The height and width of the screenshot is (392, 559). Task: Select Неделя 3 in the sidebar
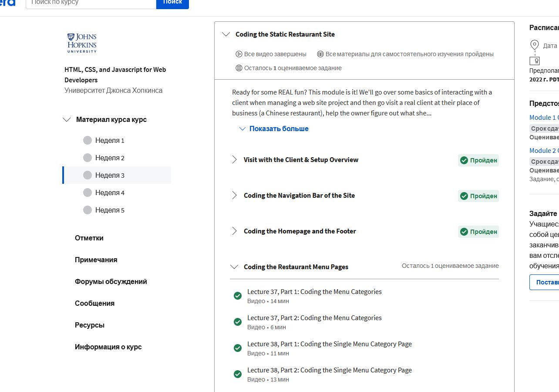pos(117,175)
